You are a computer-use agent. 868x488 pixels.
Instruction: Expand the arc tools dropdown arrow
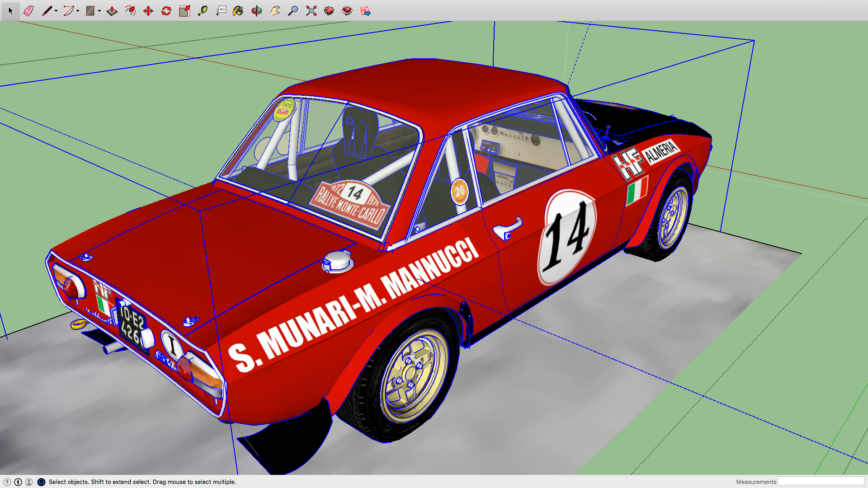pyautogui.click(x=78, y=11)
